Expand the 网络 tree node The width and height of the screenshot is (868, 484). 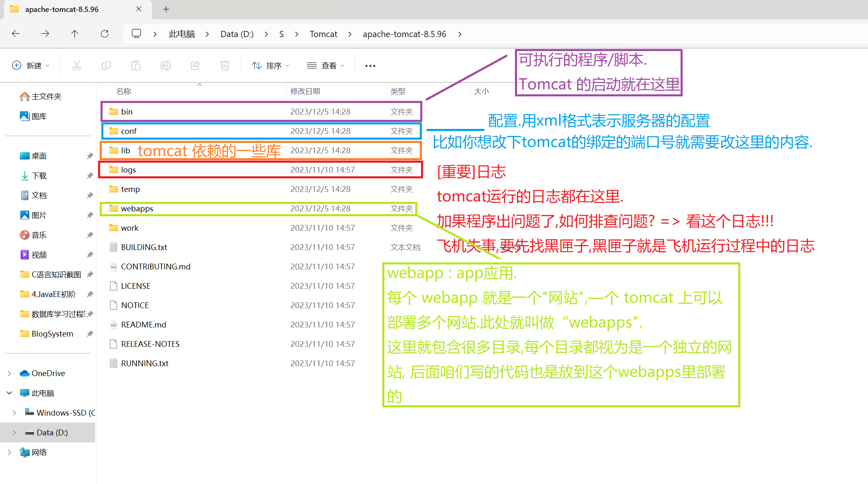[9, 452]
